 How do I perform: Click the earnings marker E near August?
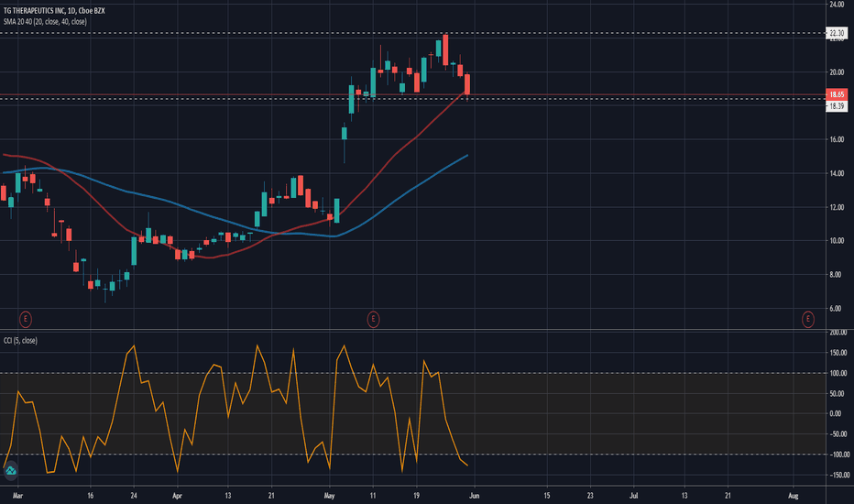click(807, 319)
